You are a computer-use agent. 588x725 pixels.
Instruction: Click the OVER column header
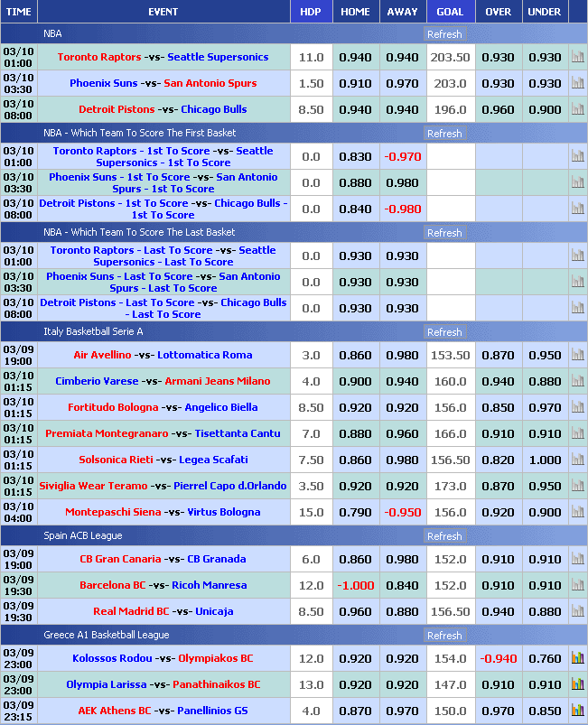click(499, 12)
